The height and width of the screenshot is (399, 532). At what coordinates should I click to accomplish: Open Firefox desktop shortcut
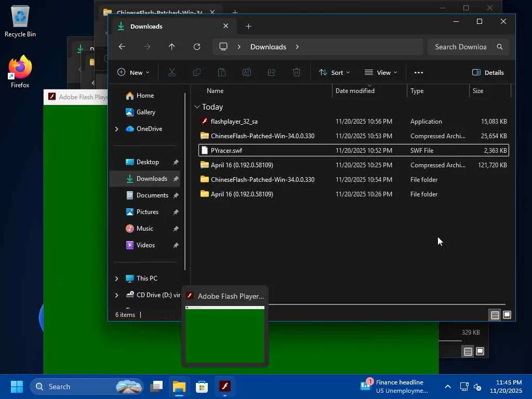[20, 72]
